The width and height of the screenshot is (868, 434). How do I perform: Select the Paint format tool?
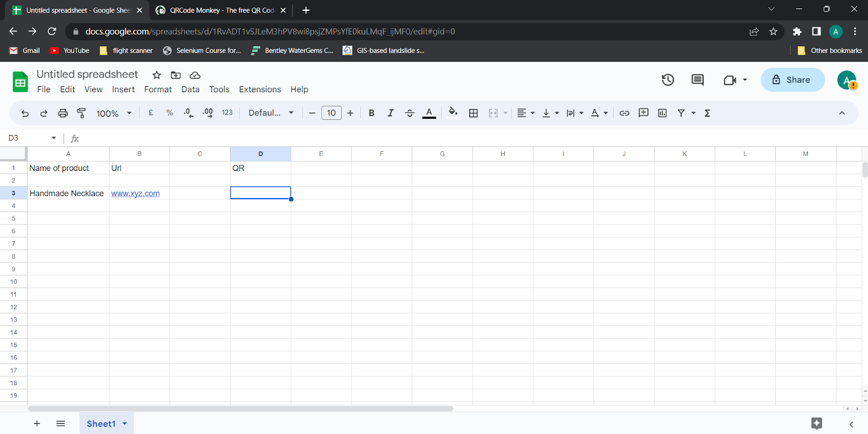click(81, 113)
